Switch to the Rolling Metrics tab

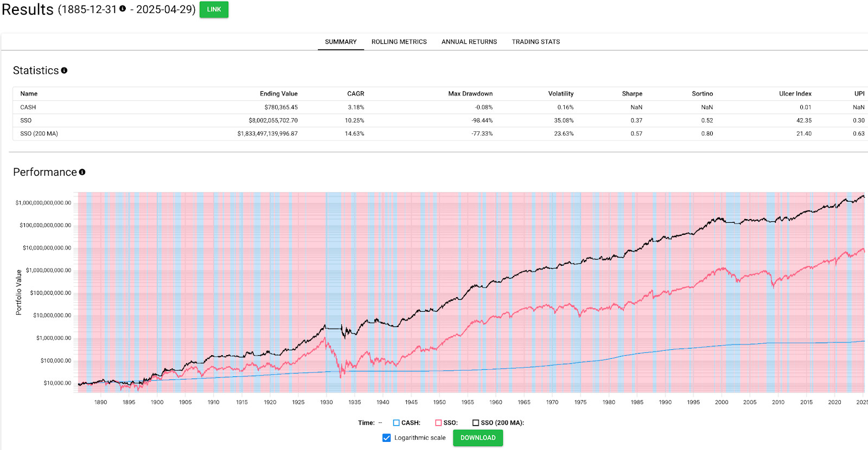click(x=399, y=42)
